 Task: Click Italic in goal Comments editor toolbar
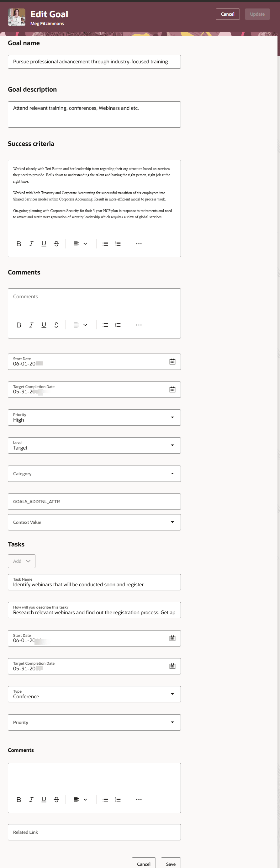point(31,325)
